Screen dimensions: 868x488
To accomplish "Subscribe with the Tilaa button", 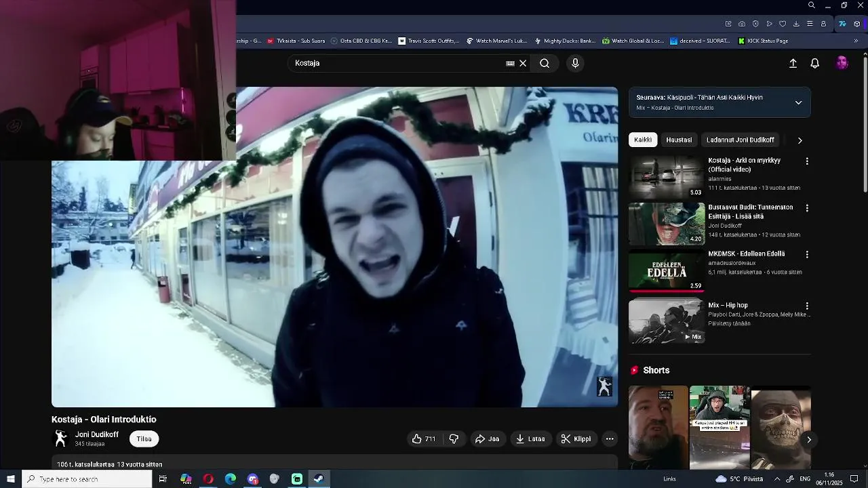I will [144, 439].
